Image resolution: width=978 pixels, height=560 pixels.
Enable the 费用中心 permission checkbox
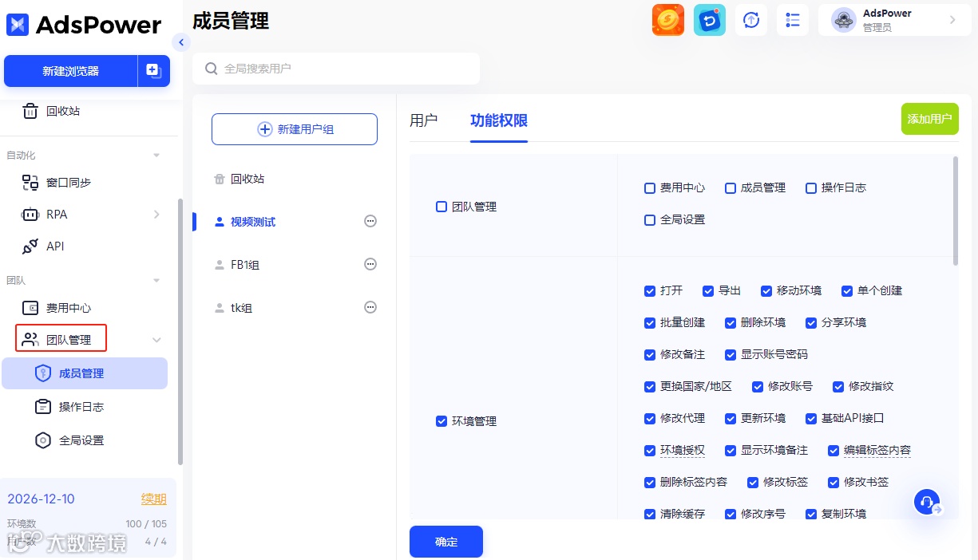(x=650, y=188)
